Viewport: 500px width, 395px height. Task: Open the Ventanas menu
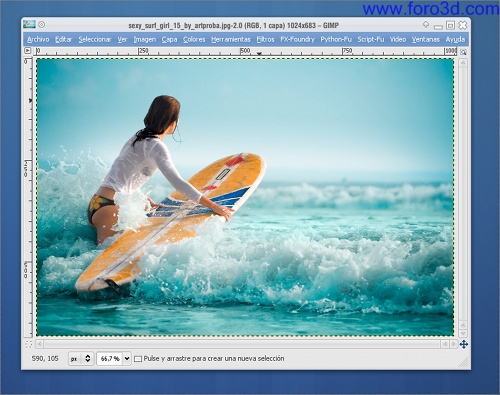pos(426,39)
